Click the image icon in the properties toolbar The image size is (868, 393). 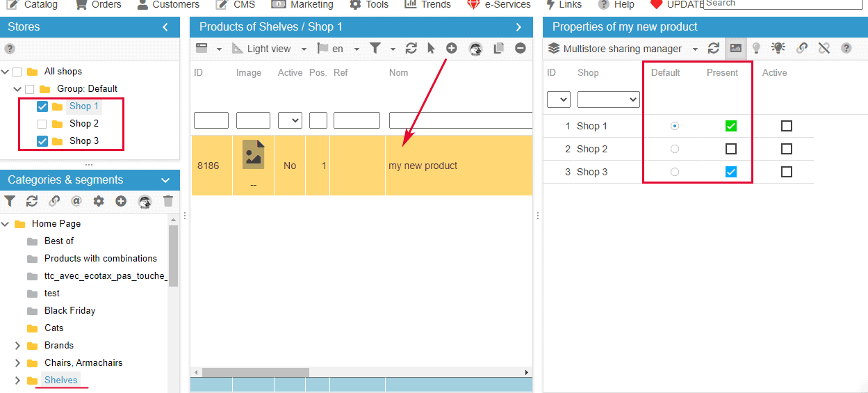735,49
